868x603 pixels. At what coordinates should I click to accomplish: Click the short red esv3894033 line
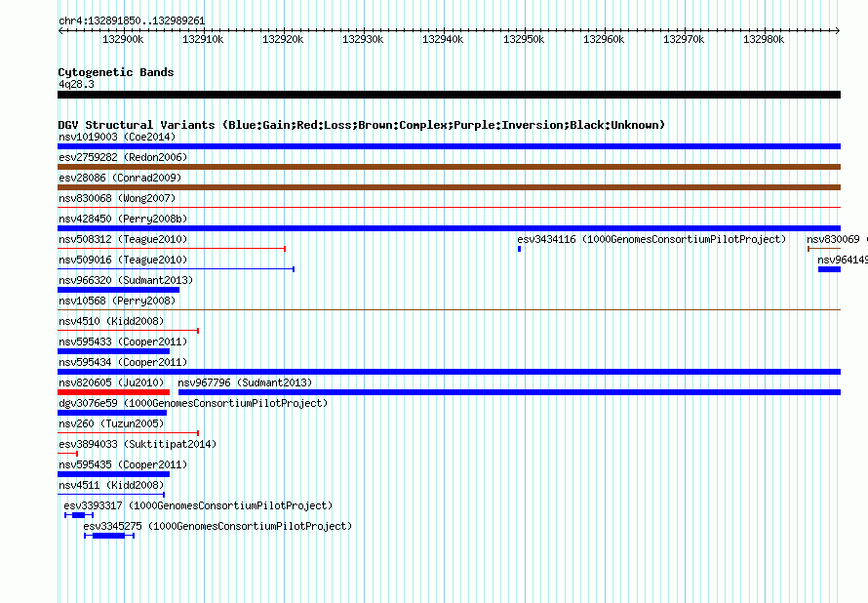pyautogui.click(x=67, y=454)
